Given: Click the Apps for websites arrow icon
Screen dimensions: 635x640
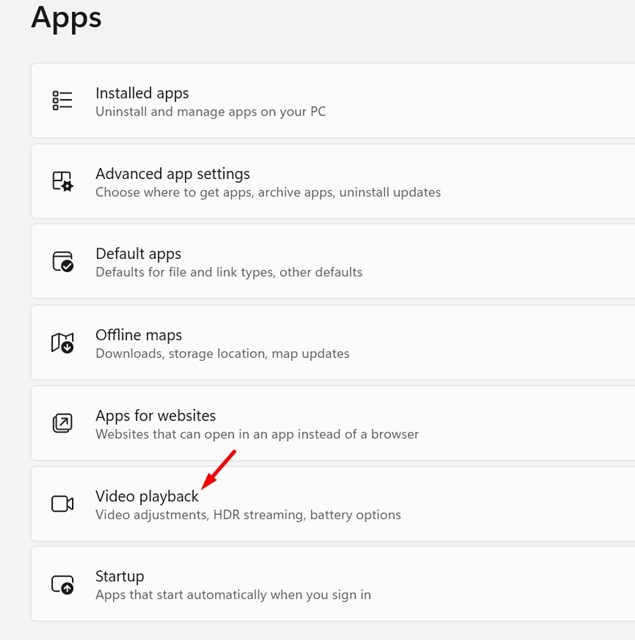Looking at the screenshot, I should pos(62,423).
